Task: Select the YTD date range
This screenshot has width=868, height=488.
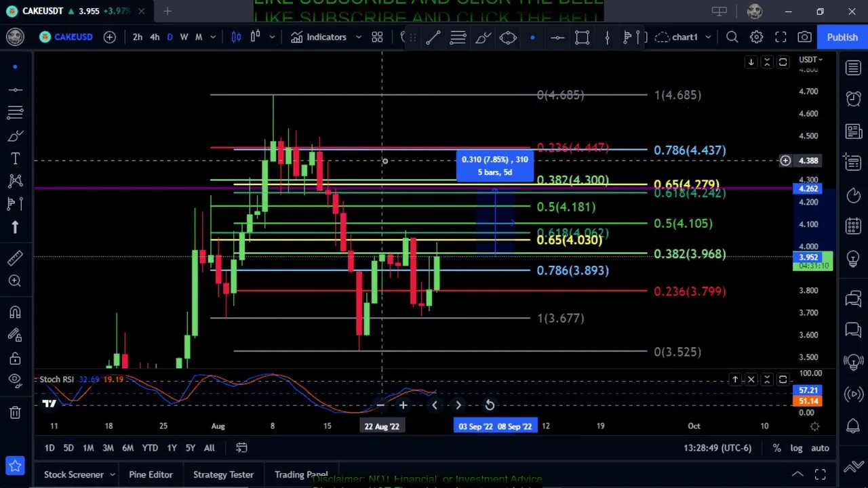Action: pos(150,448)
